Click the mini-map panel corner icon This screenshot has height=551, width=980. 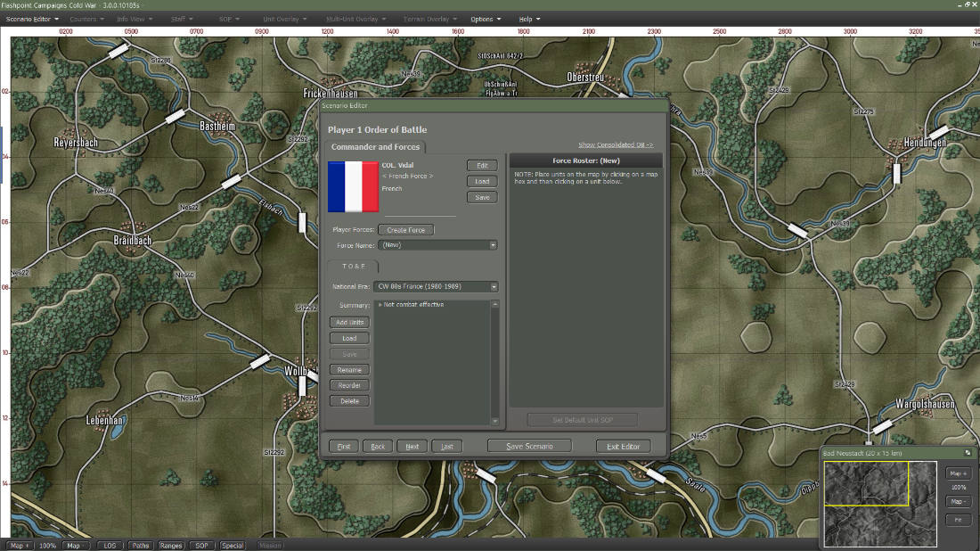[968, 452]
